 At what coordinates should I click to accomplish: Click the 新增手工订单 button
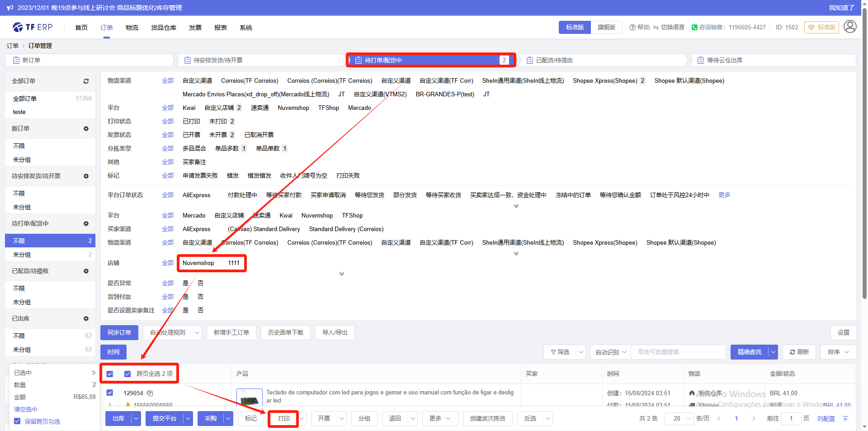click(x=231, y=332)
